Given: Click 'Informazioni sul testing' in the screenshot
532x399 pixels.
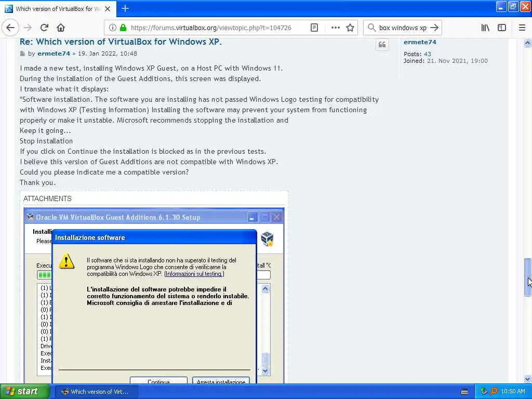Looking at the screenshot, I should click(194, 274).
